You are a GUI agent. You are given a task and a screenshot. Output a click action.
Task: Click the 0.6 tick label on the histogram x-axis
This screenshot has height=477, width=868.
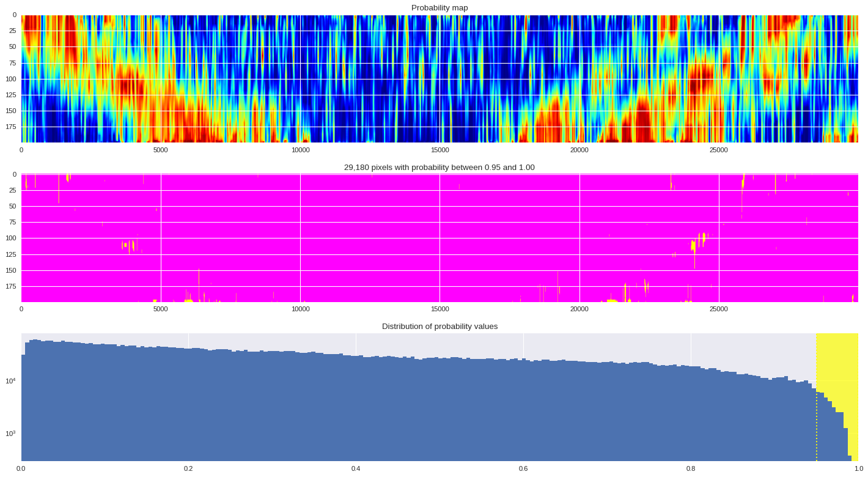[x=523, y=469]
